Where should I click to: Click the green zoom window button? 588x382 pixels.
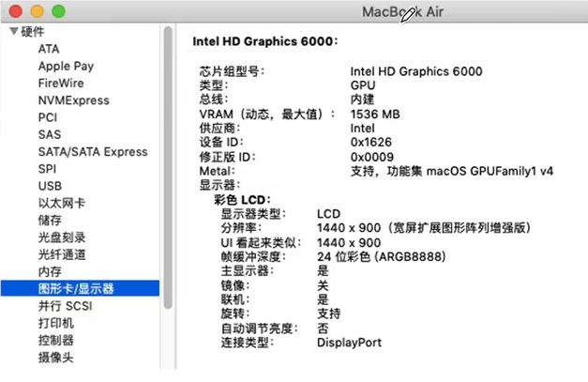point(58,11)
